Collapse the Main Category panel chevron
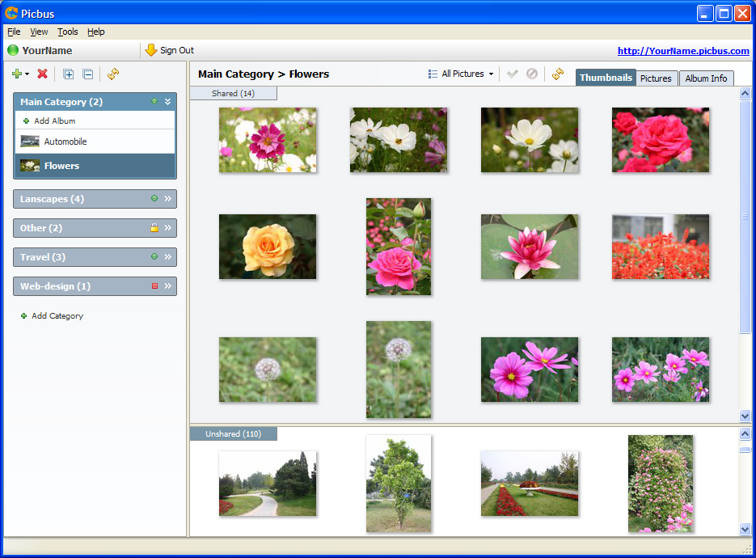This screenshot has width=756, height=558. coord(168,101)
